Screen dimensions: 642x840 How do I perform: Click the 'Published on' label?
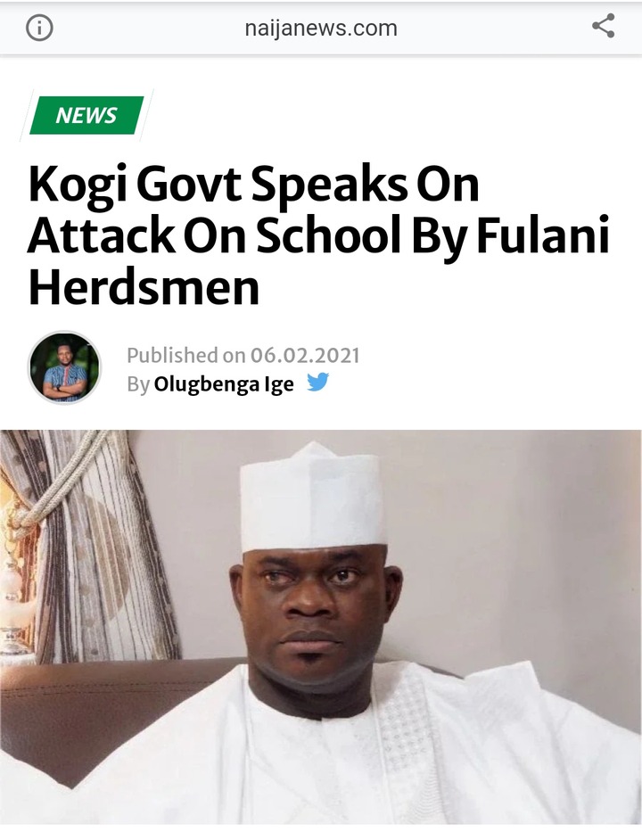coord(186,355)
